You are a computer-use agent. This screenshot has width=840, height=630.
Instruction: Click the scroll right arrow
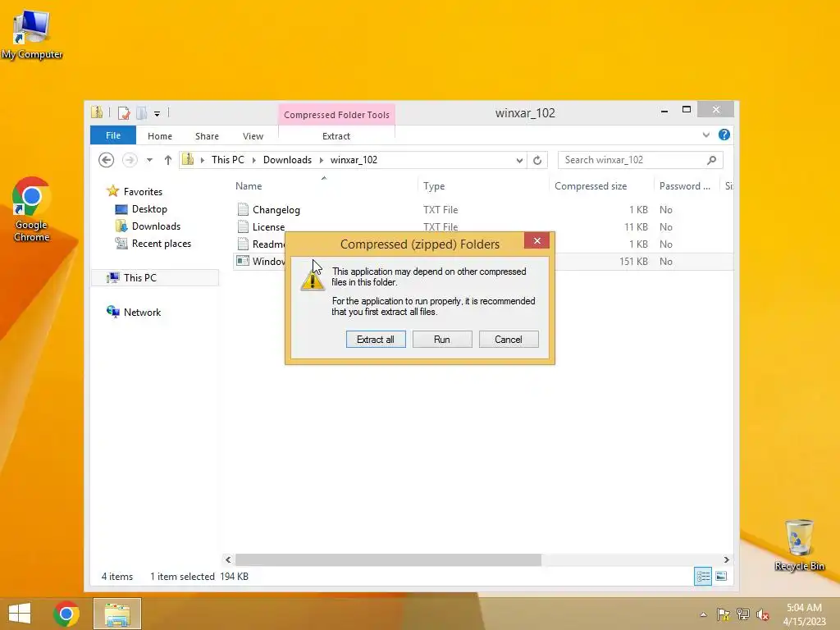pos(727,559)
